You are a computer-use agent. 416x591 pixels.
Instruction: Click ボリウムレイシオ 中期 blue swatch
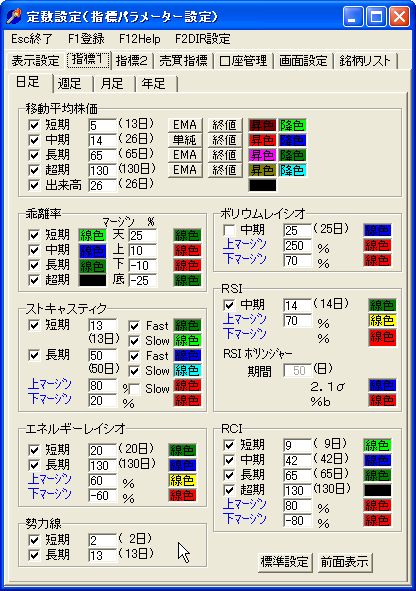pyautogui.click(x=377, y=230)
